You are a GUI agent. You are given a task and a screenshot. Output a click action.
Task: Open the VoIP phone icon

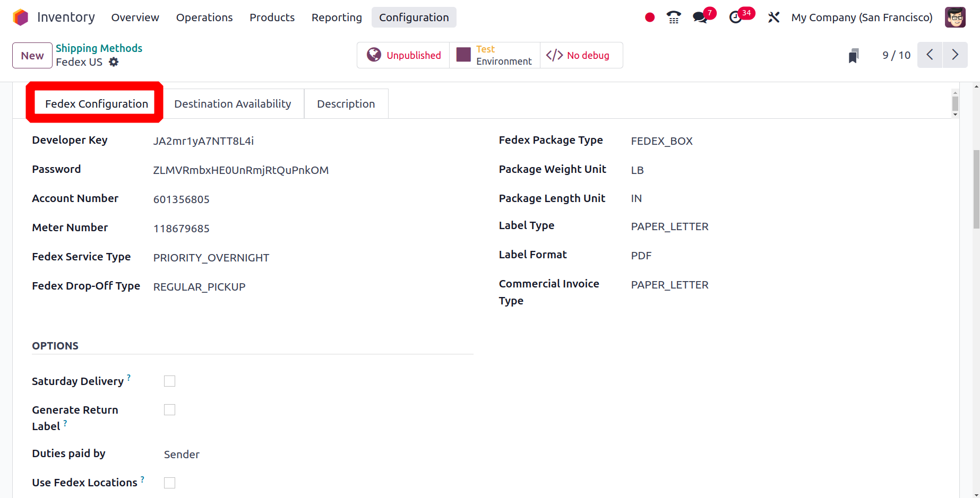pos(674,18)
